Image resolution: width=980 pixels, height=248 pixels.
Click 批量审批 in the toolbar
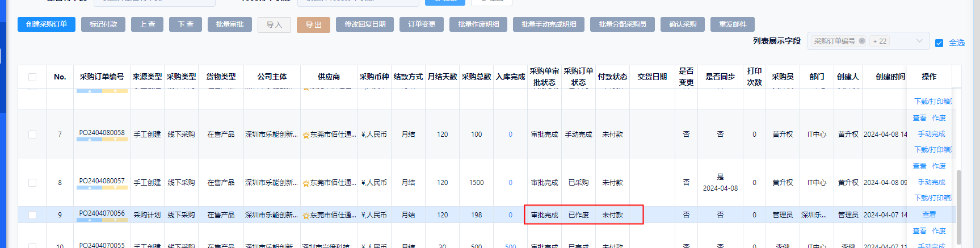[230, 24]
